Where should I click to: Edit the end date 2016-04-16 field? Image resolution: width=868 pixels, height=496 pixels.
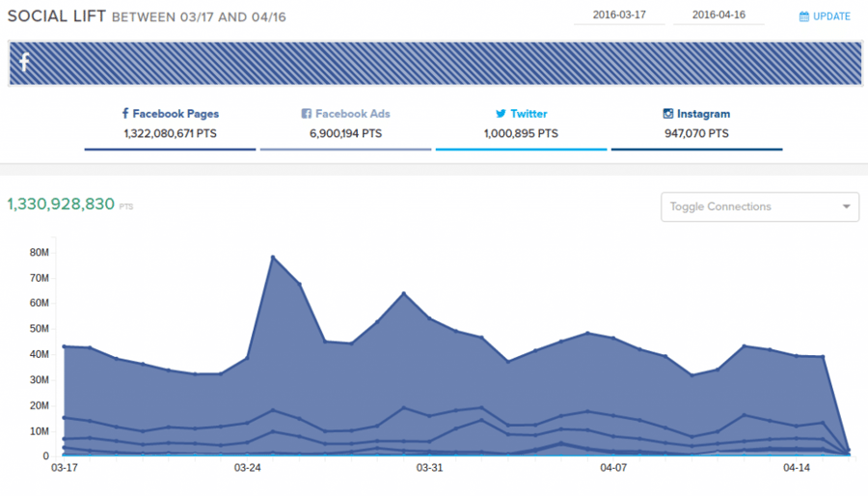coord(719,15)
